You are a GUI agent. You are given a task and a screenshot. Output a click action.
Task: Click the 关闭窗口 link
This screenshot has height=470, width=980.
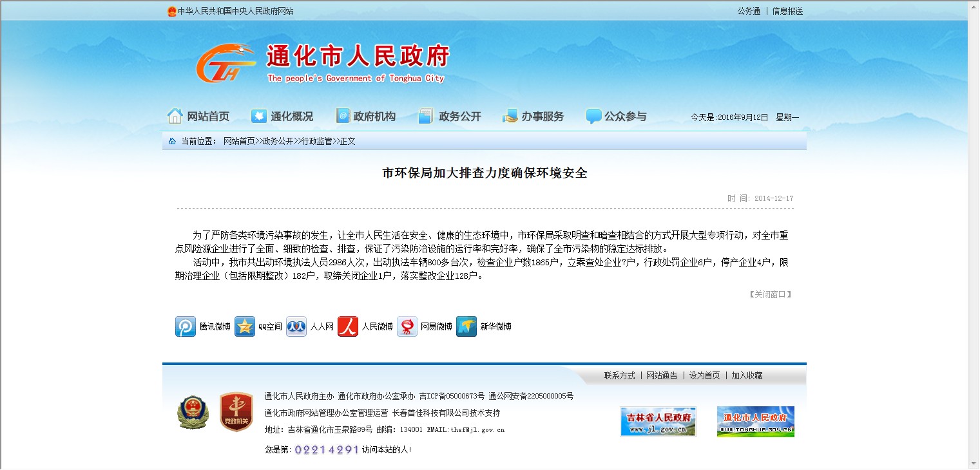pyautogui.click(x=770, y=294)
